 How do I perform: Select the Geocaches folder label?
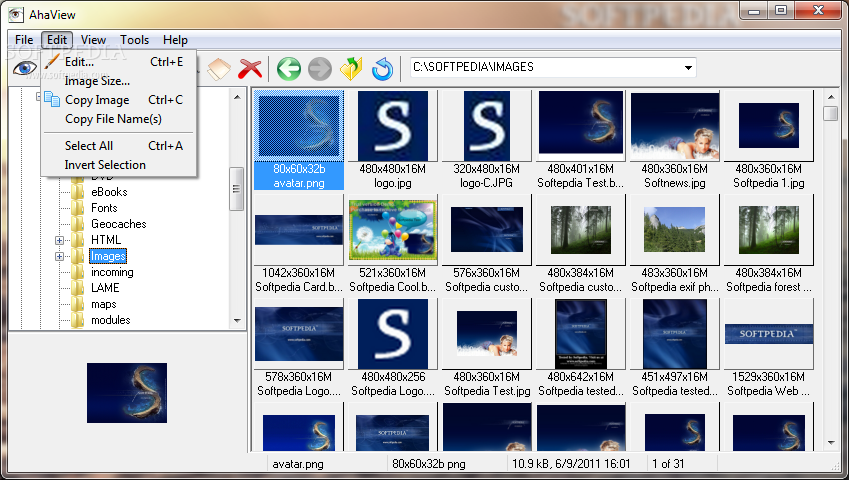(119, 224)
